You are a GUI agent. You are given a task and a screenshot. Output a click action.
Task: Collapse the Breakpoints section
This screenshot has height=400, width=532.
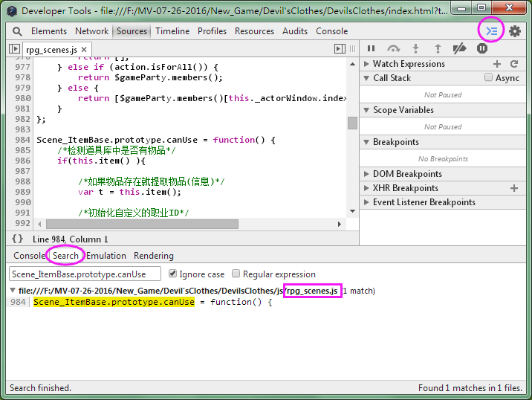click(366, 142)
